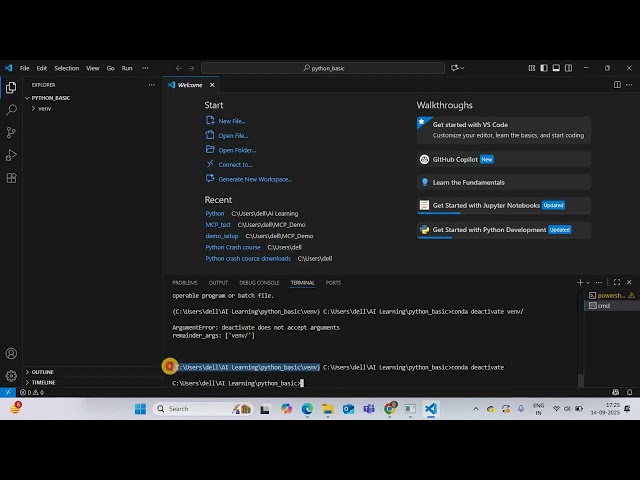Open terminal panel More Actions ellipsis
This screenshot has width=640, height=480.
pyautogui.click(x=599, y=282)
